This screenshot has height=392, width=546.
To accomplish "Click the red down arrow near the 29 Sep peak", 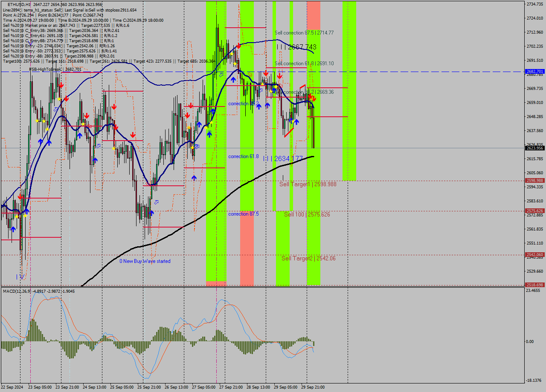I will [x=312, y=98].
